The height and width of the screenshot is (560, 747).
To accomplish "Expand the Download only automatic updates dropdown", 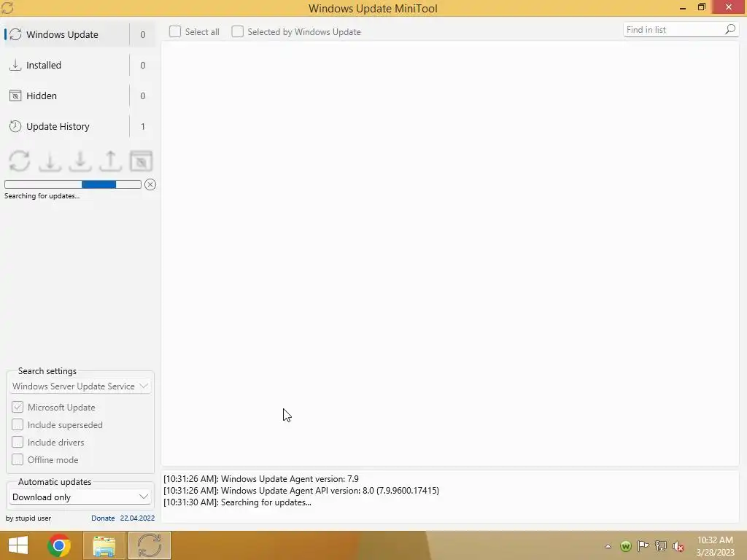I will click(x=80, y=497).
